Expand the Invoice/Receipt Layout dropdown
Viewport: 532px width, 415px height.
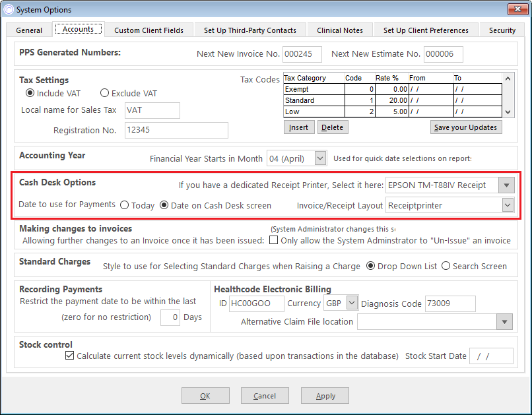508,205
